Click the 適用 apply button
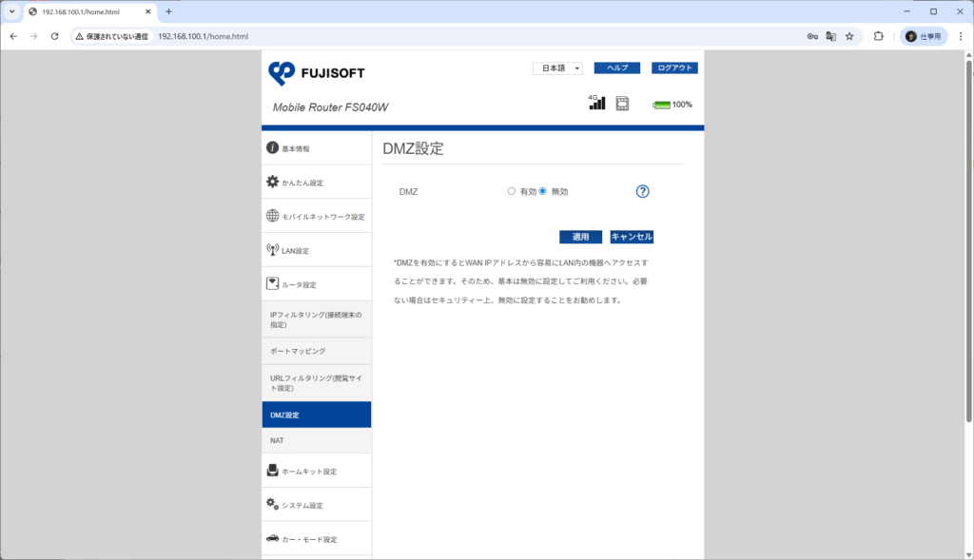Viewport: 974px width, 560px height. [x=580, y=237]
